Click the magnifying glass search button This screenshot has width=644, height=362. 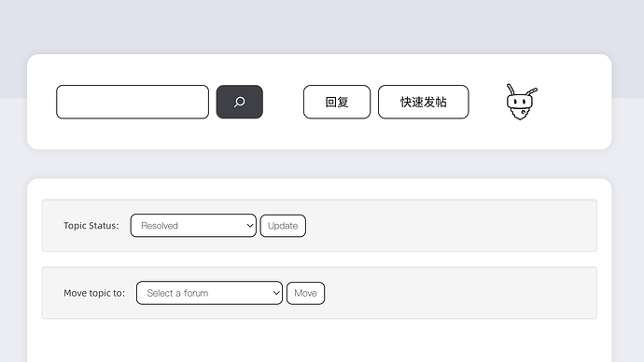pyautogui.click(x=240, y=102)
